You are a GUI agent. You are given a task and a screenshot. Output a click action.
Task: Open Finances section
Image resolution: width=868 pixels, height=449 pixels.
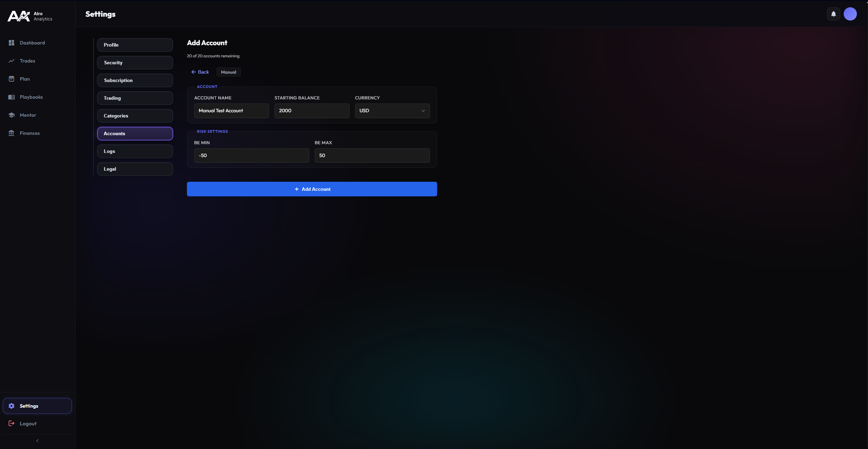(x=38, y=133)
